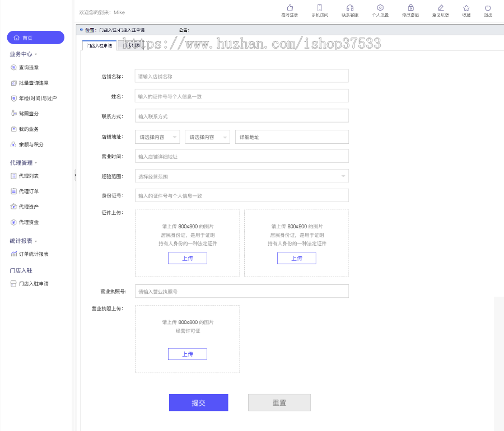Open the 选择经营范围 dropdown
Screen dimensions: 504x431
click(x=242, y=176)
